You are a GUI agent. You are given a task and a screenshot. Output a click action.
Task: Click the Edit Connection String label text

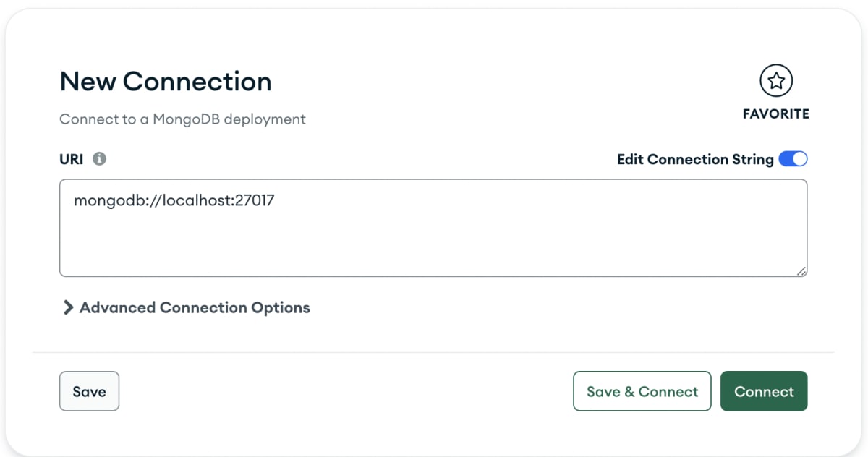pos(694,159)
